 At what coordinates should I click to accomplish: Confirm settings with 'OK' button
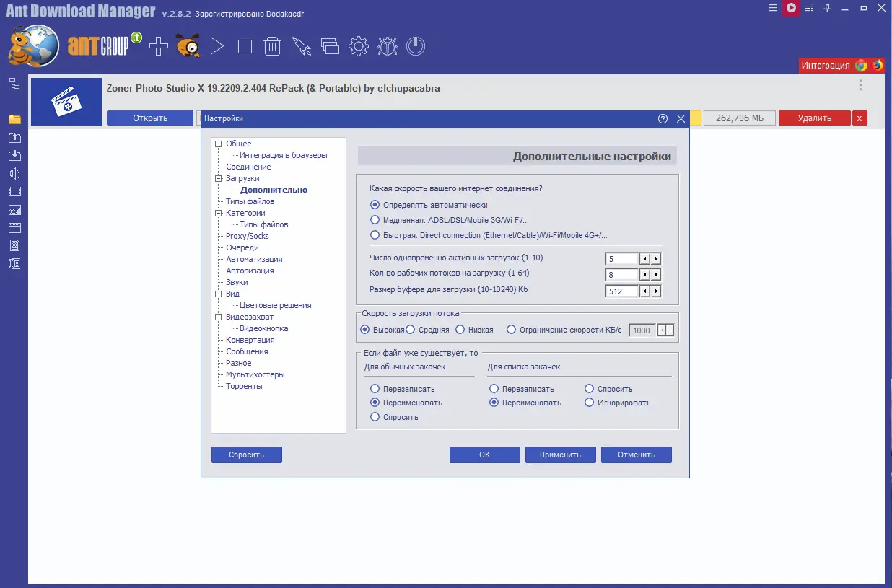[x=485, y=455]
